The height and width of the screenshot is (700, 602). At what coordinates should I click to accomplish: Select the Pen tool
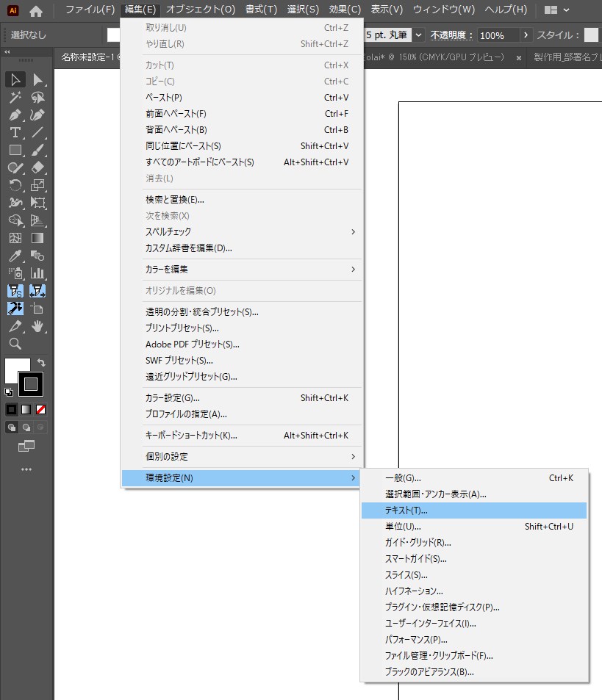point(15,115)
